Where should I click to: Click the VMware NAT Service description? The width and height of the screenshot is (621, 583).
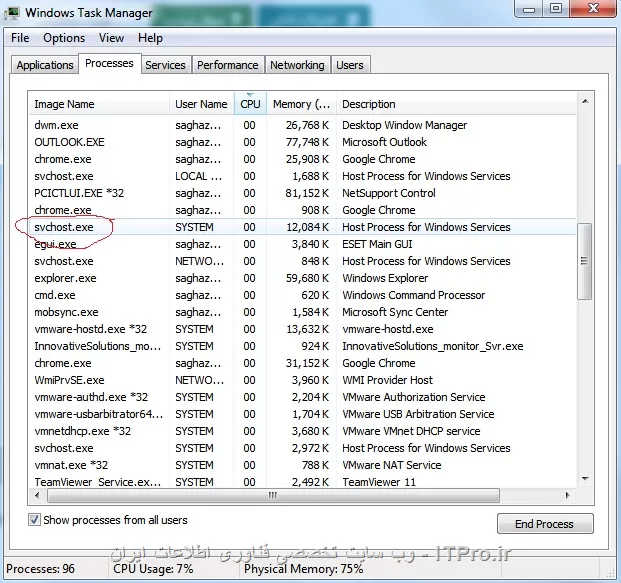click(x=392, y=465)
